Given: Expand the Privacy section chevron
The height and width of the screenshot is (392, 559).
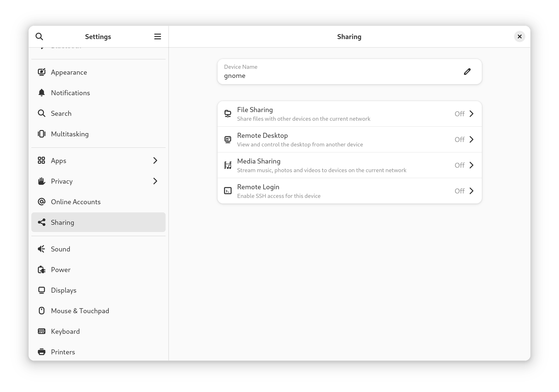Looking at the screenshot, I should pos(155,181).
